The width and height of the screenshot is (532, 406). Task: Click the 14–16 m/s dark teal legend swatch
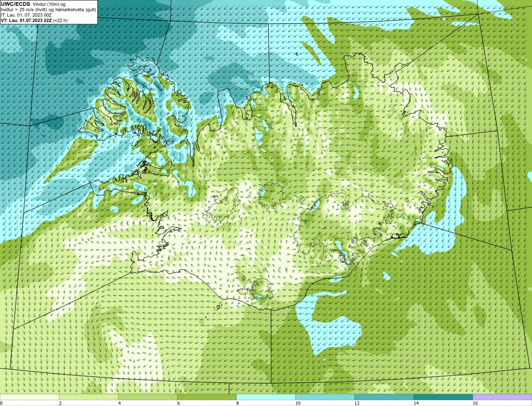pyautogui.click(x=443, y=397)
